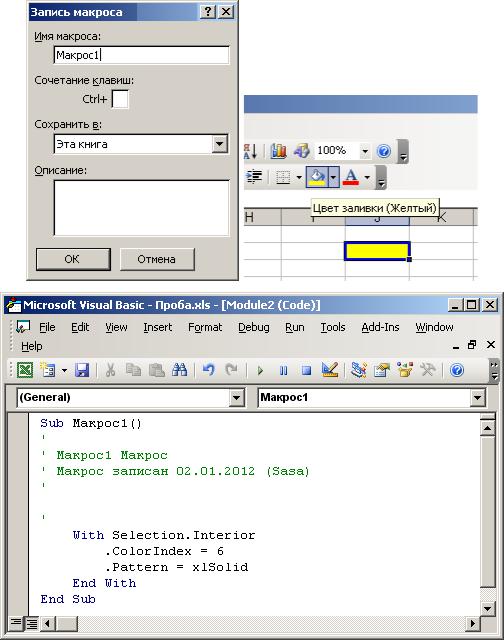Open the Toolbox icon with hammer and wrench
The image size is (504, 640).
[428, 370]
